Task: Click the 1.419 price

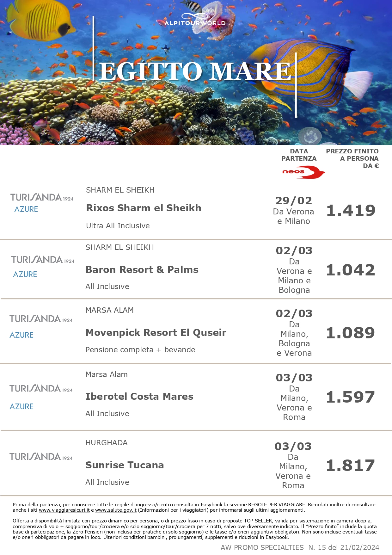Action: [351, 210]
